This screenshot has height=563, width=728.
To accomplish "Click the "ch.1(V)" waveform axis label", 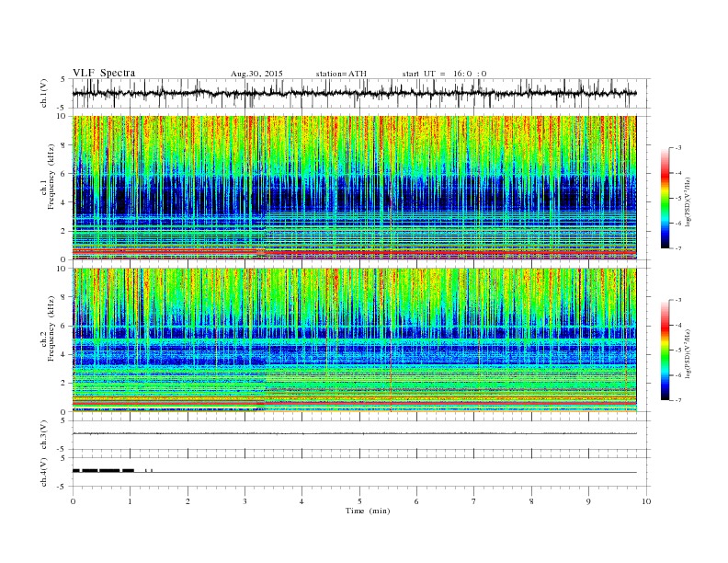I will coord(44,93).
